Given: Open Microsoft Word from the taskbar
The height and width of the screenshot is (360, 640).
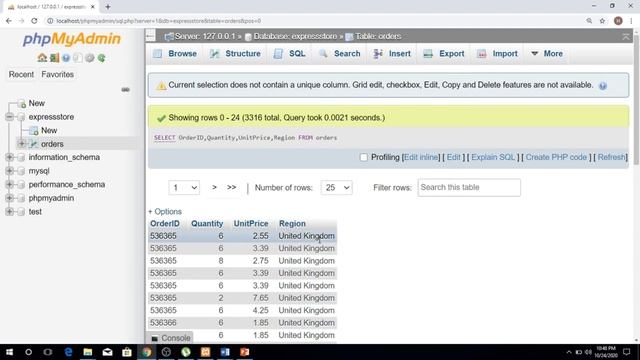Looking at the screenshot, I should [225, 352].
